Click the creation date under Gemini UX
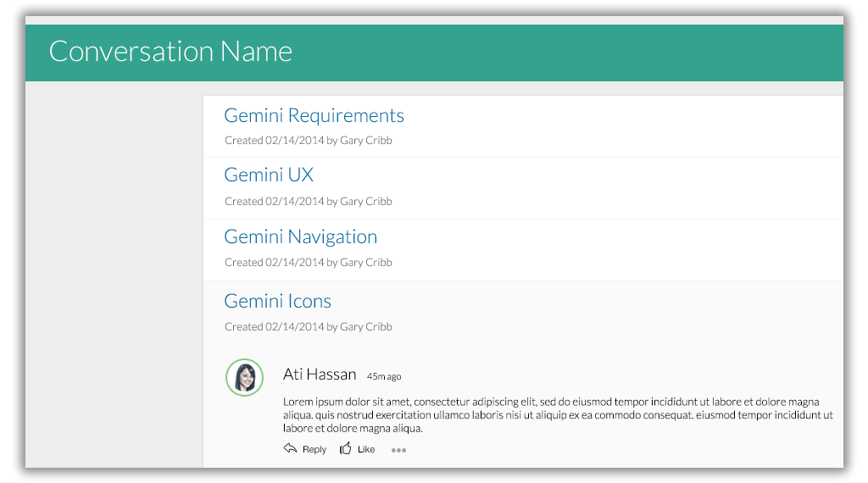The height and width of the screenshot is (483, 868). [294, 202]
